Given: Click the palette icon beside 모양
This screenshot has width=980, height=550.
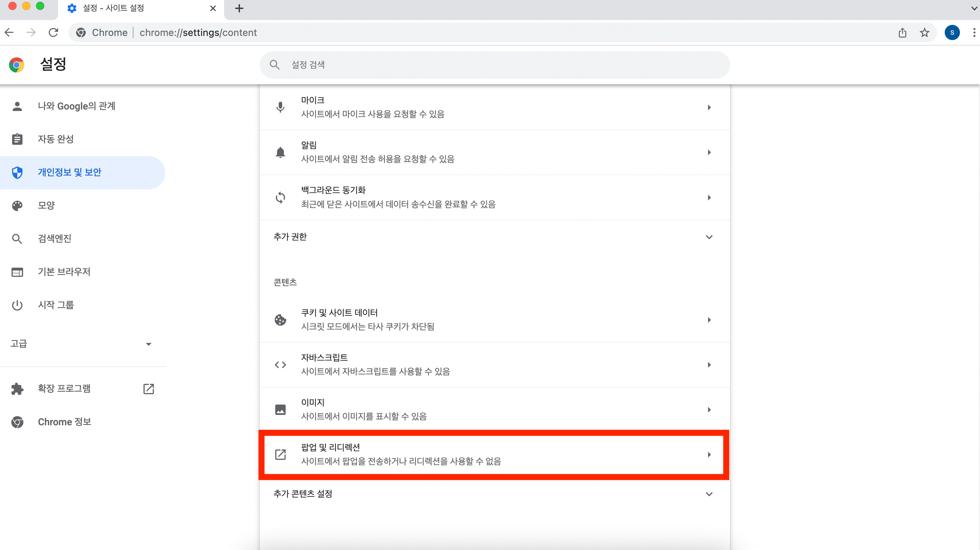Looking at the screenshot, I should (x=18, y=205).
